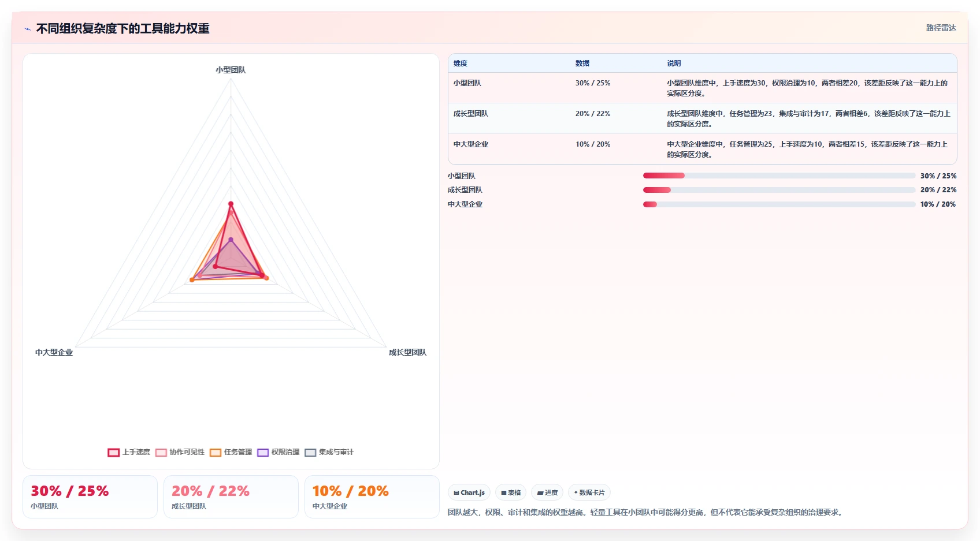Image resolution: width=980 pixels, height=541 pixels.
Task: Click the 30% / 25% value beside progress bar
Action: click(938, 176)
